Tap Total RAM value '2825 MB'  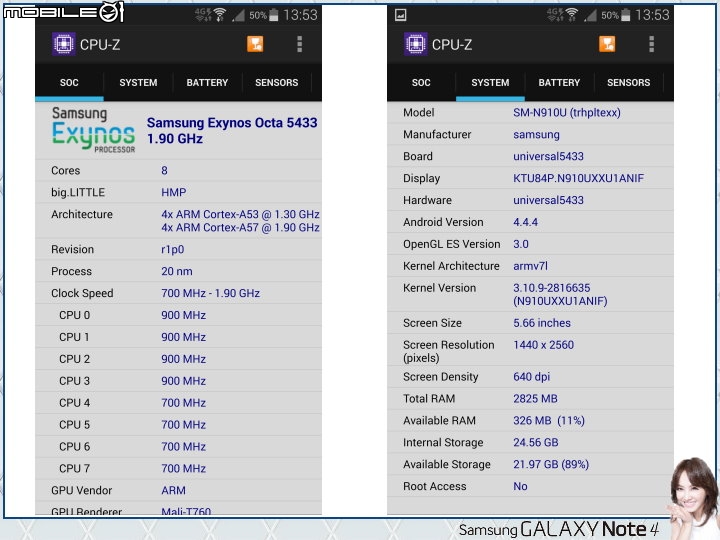tap(535, 399)
